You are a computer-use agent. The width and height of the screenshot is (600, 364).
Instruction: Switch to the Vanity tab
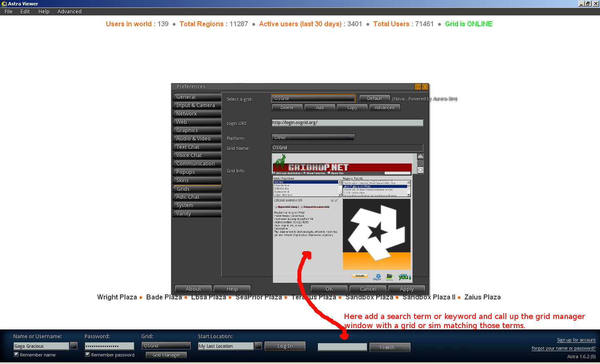coord(197,214)
